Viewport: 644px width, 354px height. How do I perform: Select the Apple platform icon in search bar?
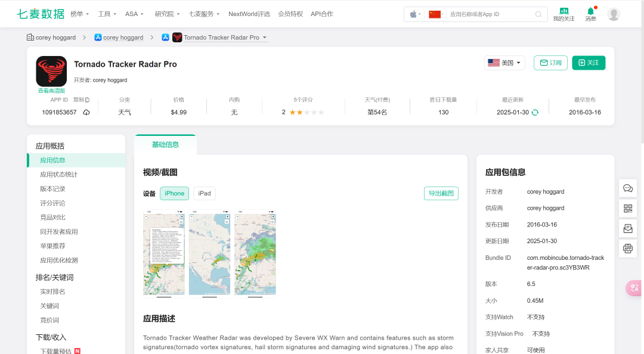pos(415,14)
